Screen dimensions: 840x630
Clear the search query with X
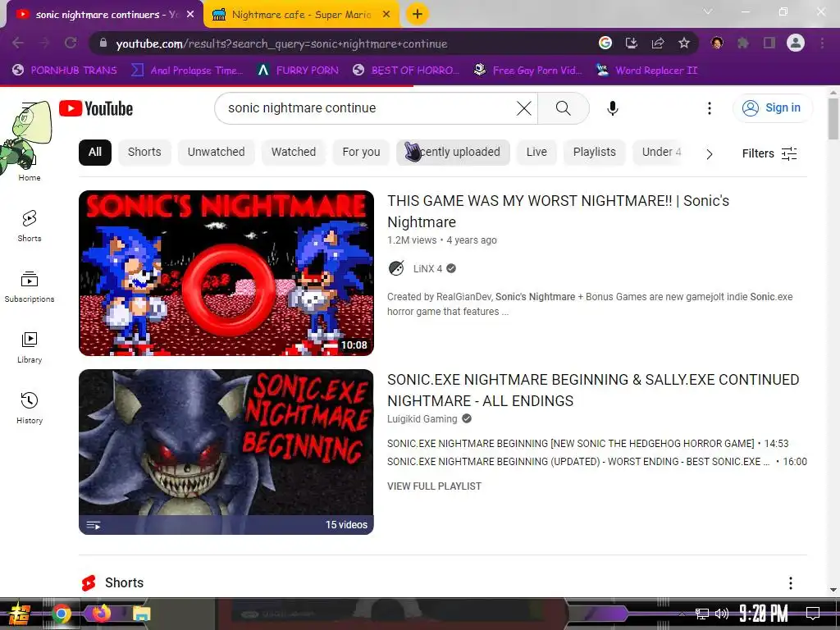[x=524, y=108]
